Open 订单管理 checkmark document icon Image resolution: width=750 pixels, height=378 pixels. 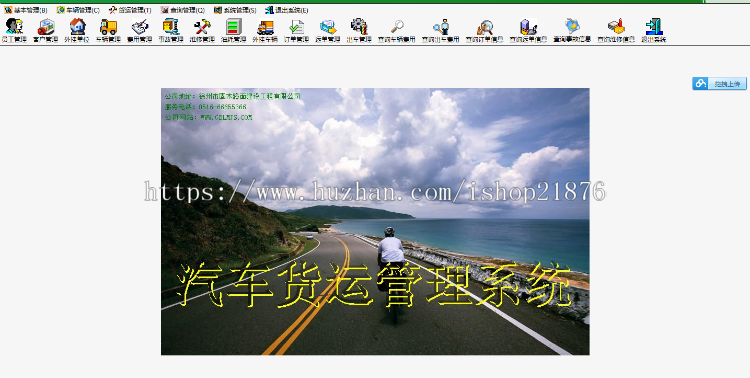tap(297, 31)
